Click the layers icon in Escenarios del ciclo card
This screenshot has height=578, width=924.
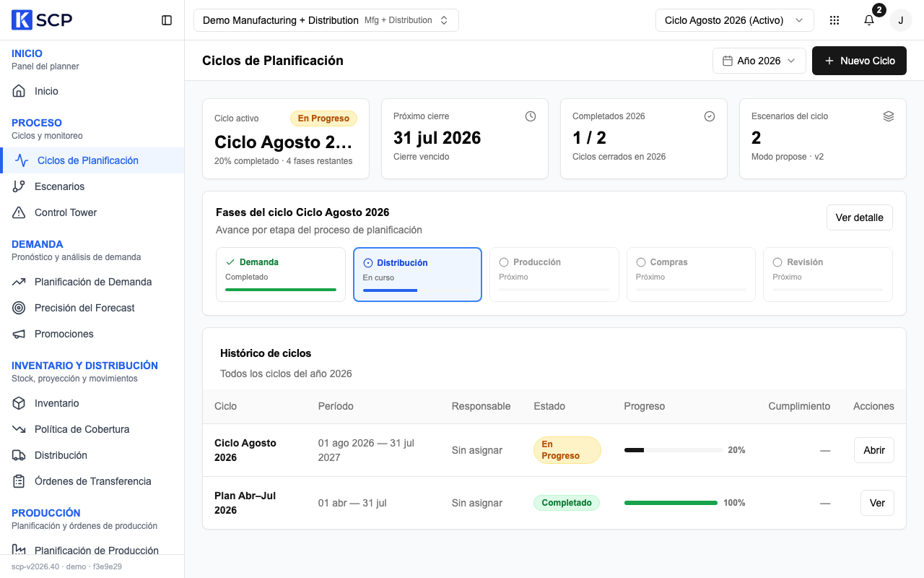(889, 116)
